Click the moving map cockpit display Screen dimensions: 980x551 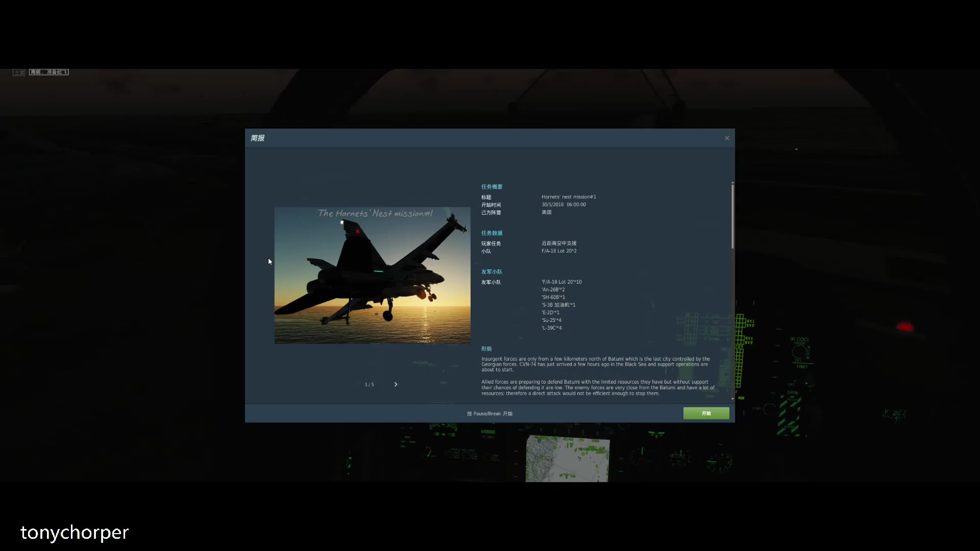point(568,459)
